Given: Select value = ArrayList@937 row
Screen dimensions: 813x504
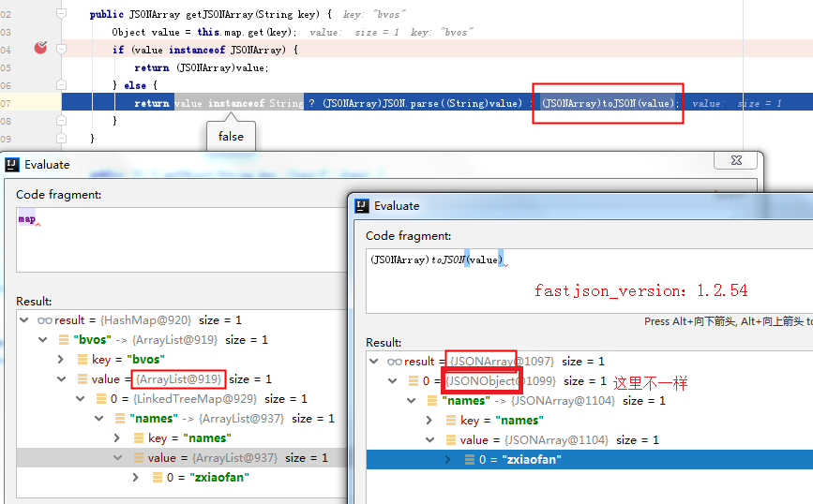Looking at the screenshot, I should [x=182, y=458].
